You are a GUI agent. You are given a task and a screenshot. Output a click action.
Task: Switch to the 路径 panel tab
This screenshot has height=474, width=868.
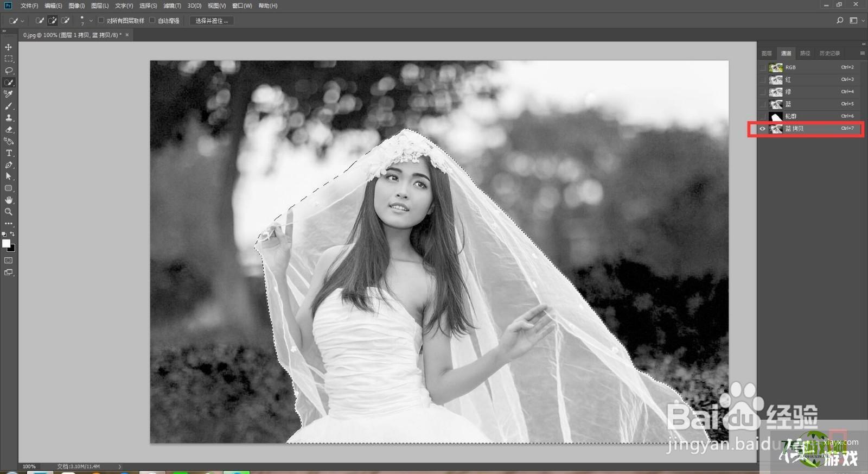[x=805, y=53]
